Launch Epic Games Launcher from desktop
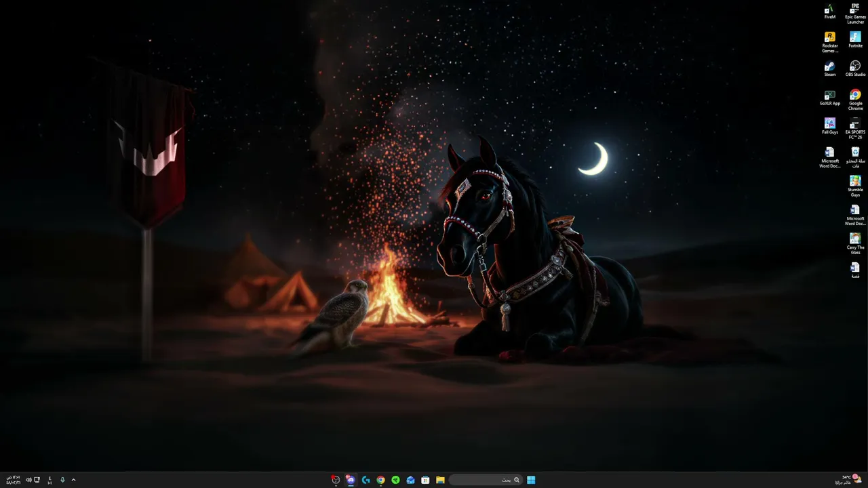The image size is (868, 488). pyautogui.click(x=855, y=14)
